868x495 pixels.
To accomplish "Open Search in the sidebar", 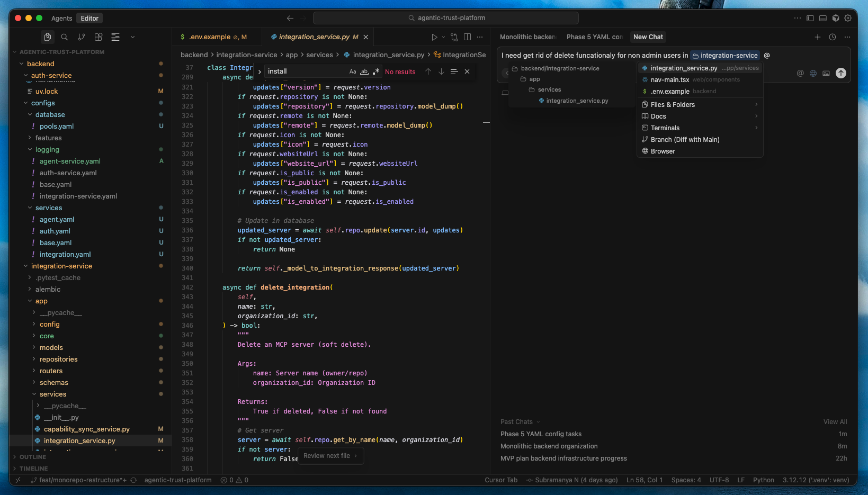I will coord(64,37).
